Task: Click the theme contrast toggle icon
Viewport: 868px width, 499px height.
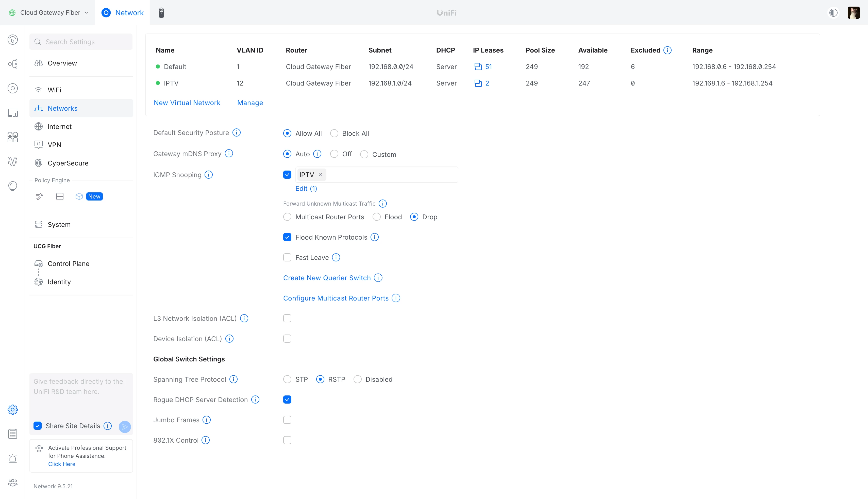Action: (x=833, y=13)
